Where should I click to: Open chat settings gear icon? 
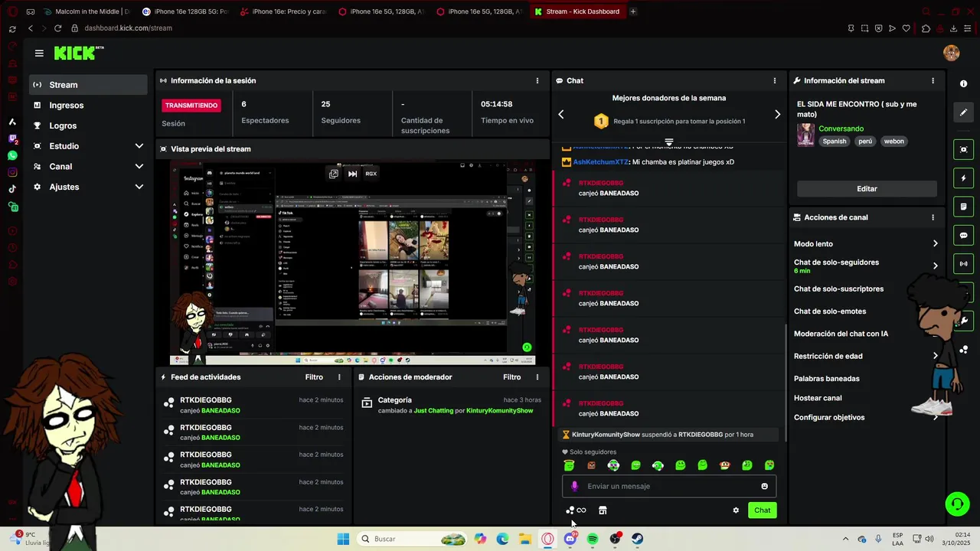click(x=736, y=510)
